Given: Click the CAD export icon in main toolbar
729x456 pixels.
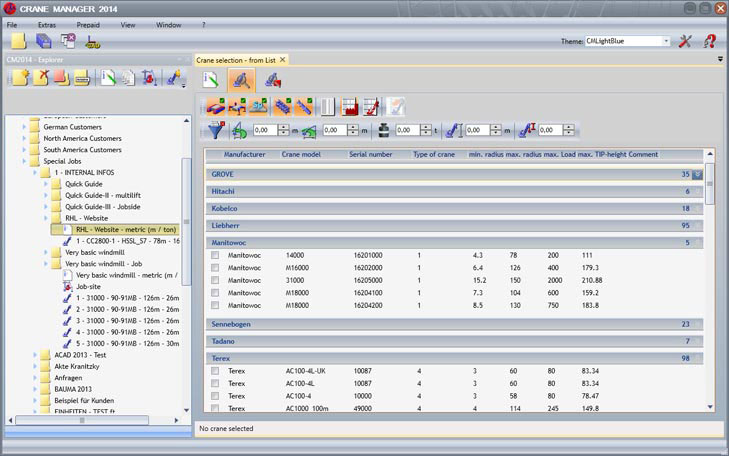Looking at the screenshot, I should pyautogui.click(x=93, y=42).
